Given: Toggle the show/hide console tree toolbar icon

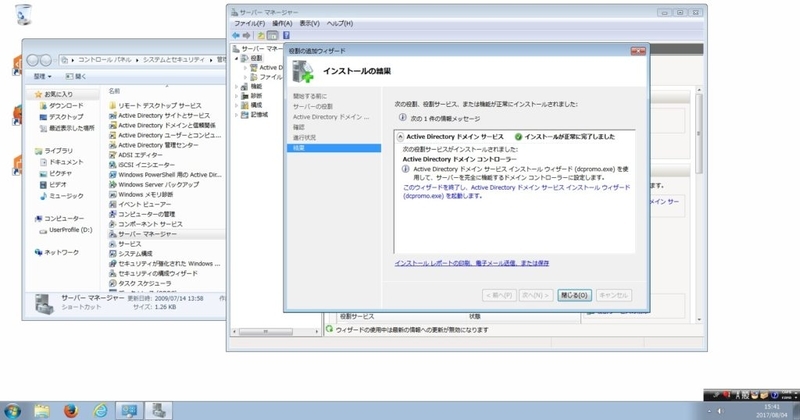Looking at the screenshot, I should coord(273,35).
